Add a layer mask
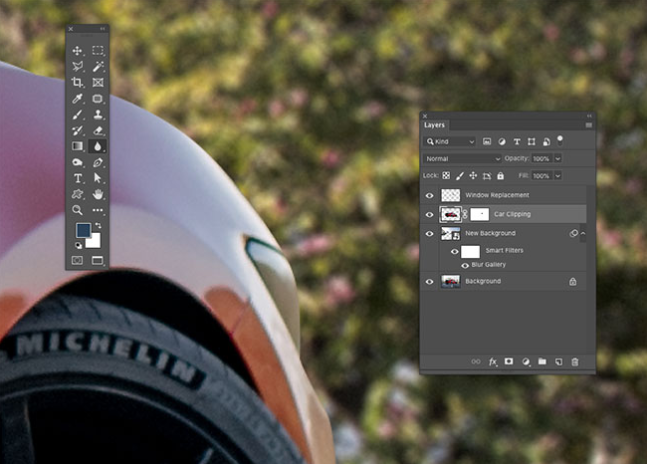 tap(509, 361)
